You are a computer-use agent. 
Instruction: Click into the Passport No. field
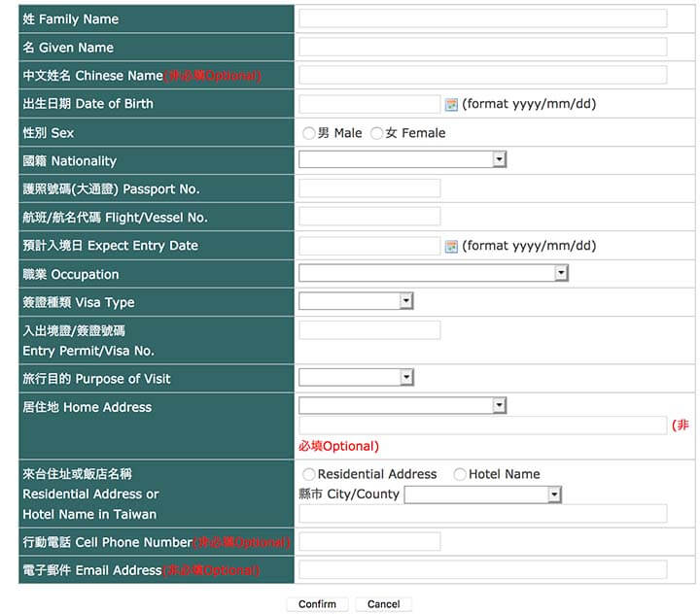click(x=369, y=188)
